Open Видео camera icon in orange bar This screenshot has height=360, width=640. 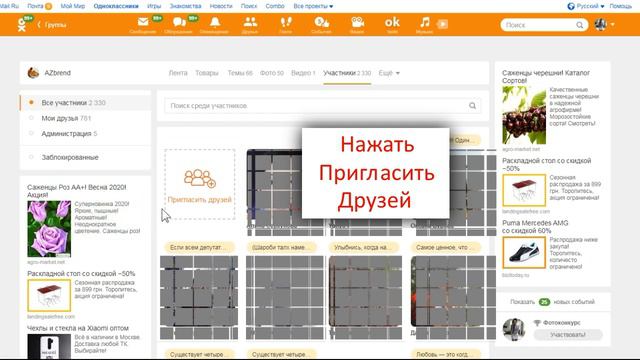(357, 22)
